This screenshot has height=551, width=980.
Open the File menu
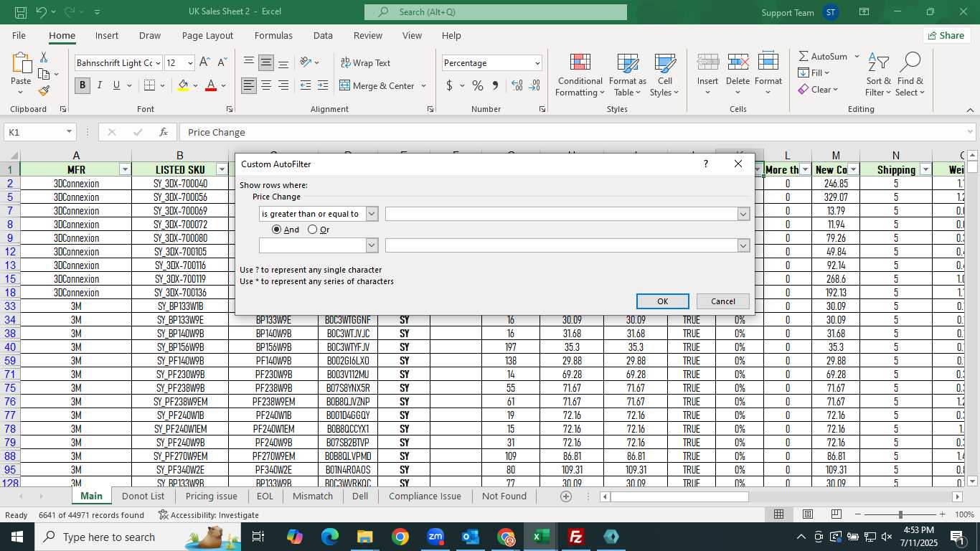click(x=19, y=35)
